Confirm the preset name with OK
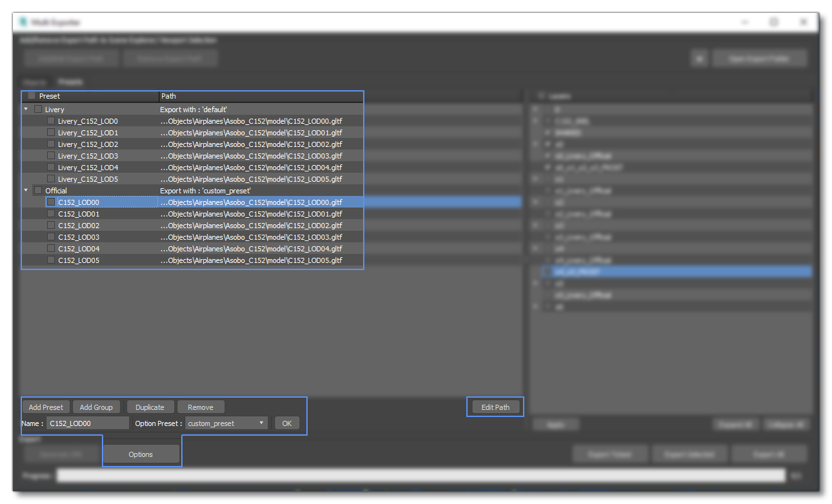This screenshot has width=832, height=504. click(x=286, y=423)
